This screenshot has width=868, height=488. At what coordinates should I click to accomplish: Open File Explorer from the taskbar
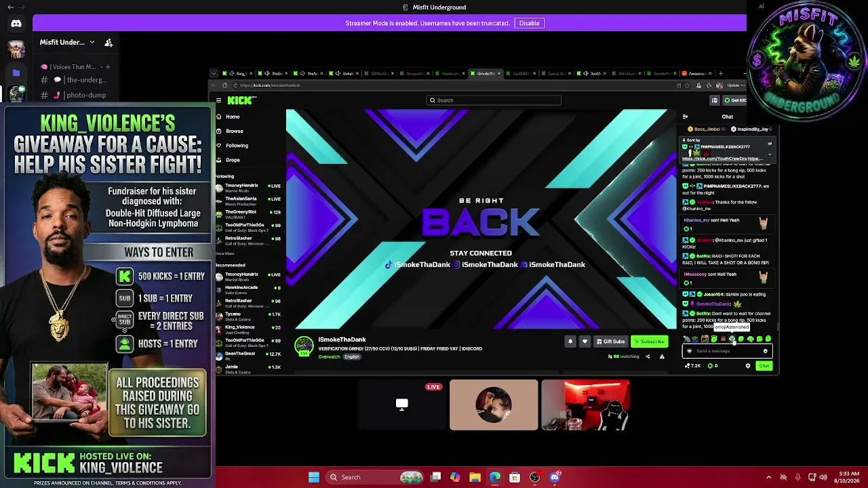click(x=475, y=477)
